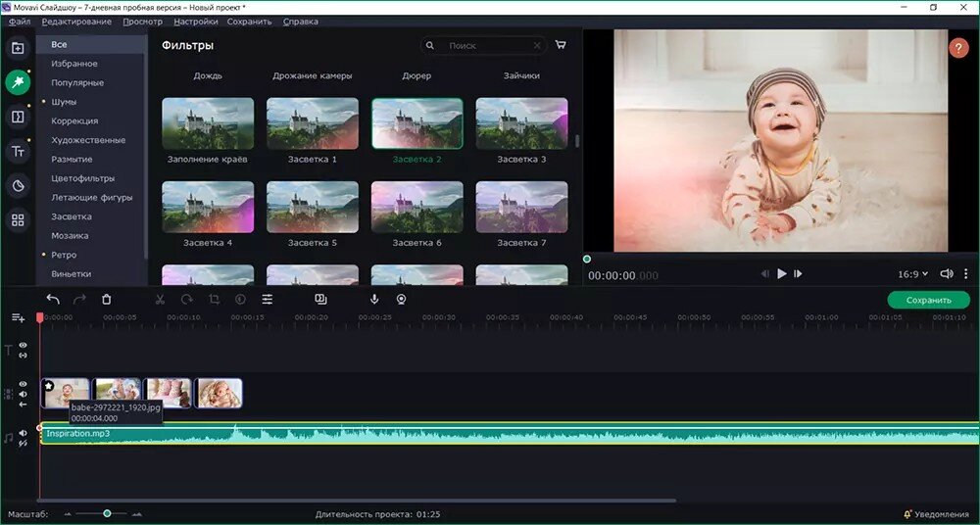Select the fourth timeline clip of a sleeping baby
The width and height of the screenshot is (980, 525).
click(220, 393)
